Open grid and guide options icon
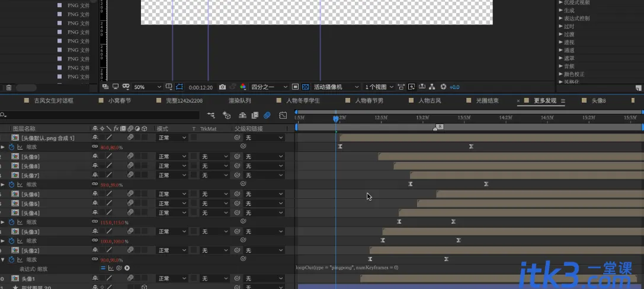Screen dimensions: 644x289 pos(169,87)
